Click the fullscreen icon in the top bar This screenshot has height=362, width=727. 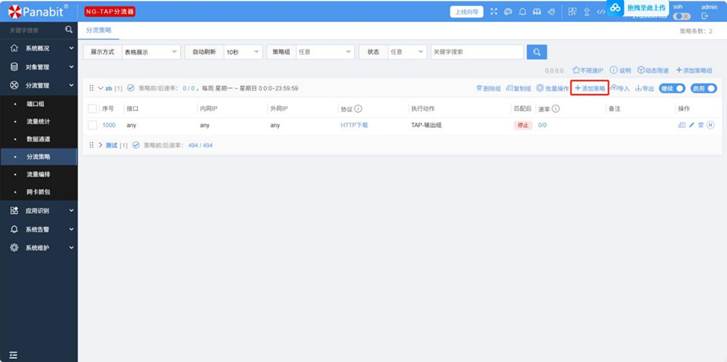(494, 12)
